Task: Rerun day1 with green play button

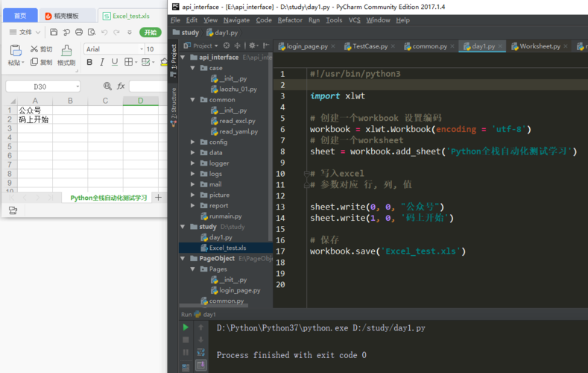Action: coord(186,327)
